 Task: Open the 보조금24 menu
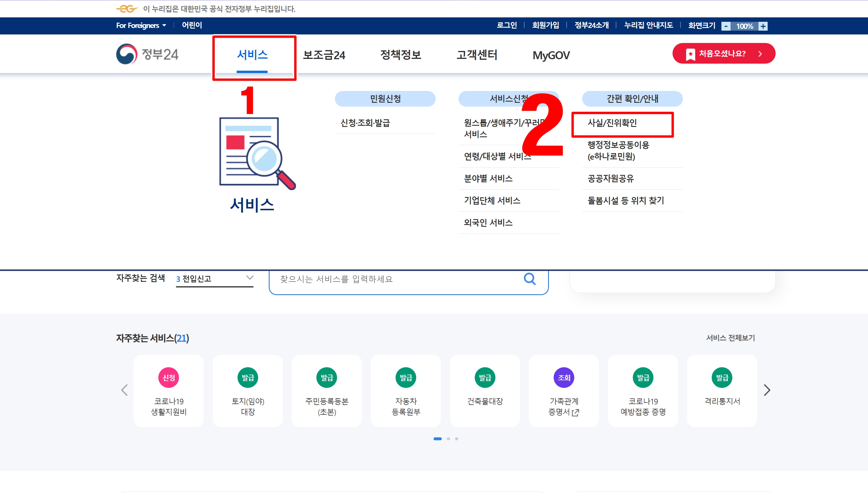324,55
